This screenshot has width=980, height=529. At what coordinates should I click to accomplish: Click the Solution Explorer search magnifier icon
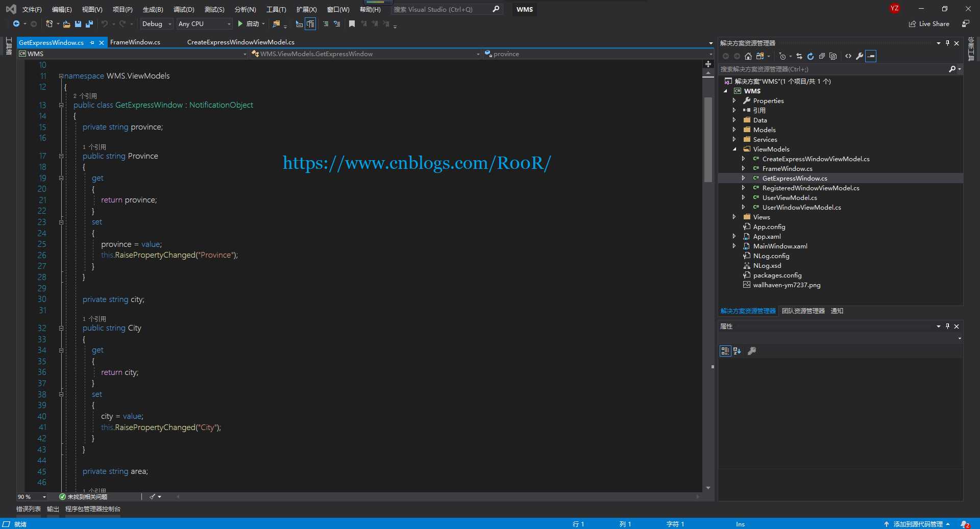pyautogui.click(x=952, y=69)
